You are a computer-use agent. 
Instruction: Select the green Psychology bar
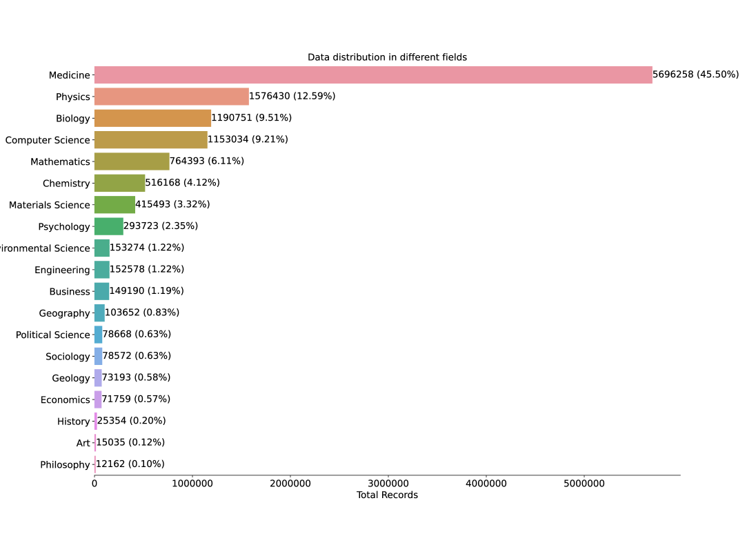point(108,226)
